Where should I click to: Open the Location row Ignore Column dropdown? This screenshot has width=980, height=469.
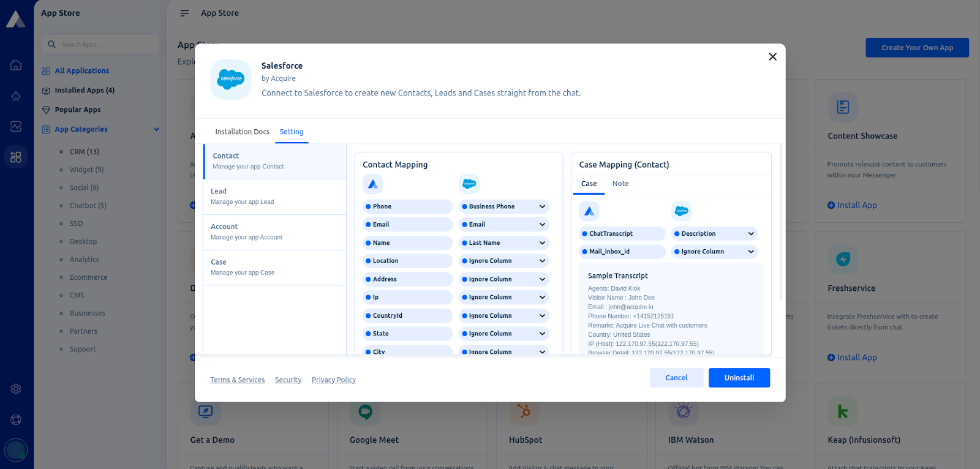(504, 261)
